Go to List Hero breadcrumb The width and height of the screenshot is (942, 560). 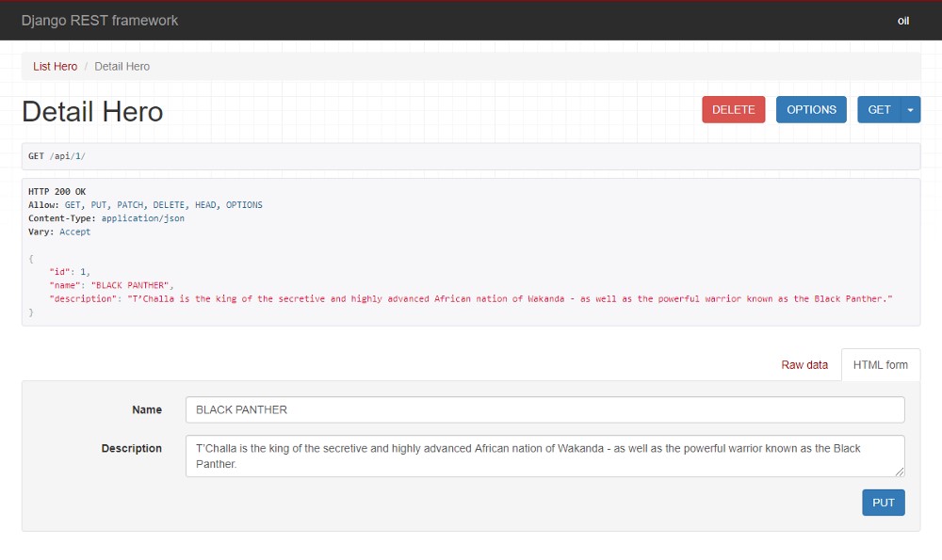tap(56, 67)
